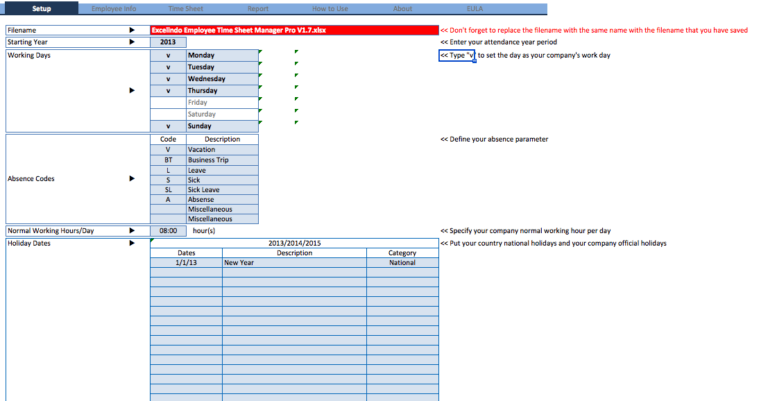The height and width of the screenshot is (401, 768).
Task: Click the arrow beside Filename
Action: pyautogui.click(x=132, y=30)
